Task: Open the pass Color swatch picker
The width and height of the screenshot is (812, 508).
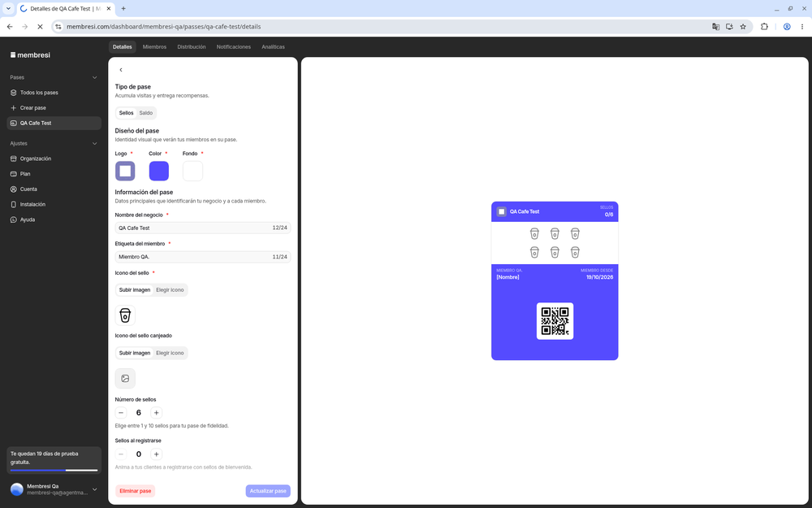Action: (159, 171)
